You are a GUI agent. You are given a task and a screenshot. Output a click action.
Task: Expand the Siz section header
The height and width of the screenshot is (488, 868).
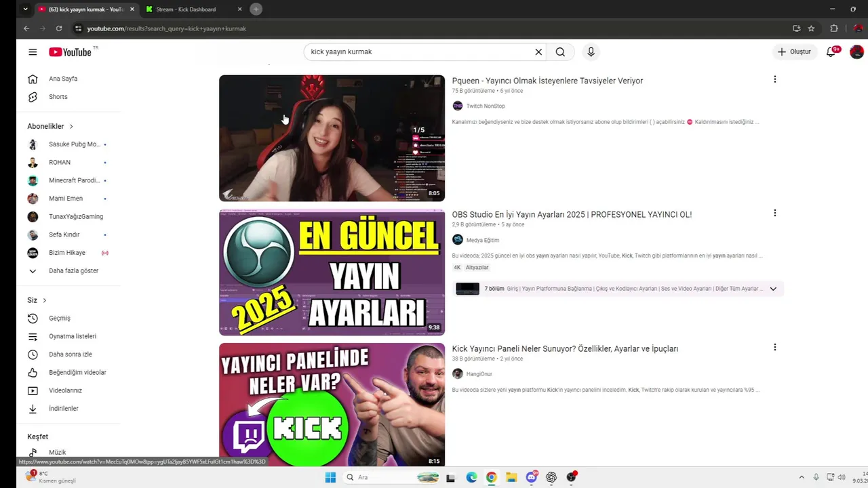click(x=37, y=300)
